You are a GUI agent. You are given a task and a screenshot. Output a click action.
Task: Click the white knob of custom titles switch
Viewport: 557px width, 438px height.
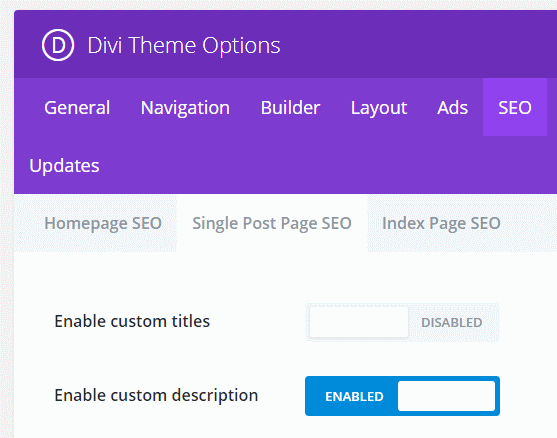(x=359, y=322)
